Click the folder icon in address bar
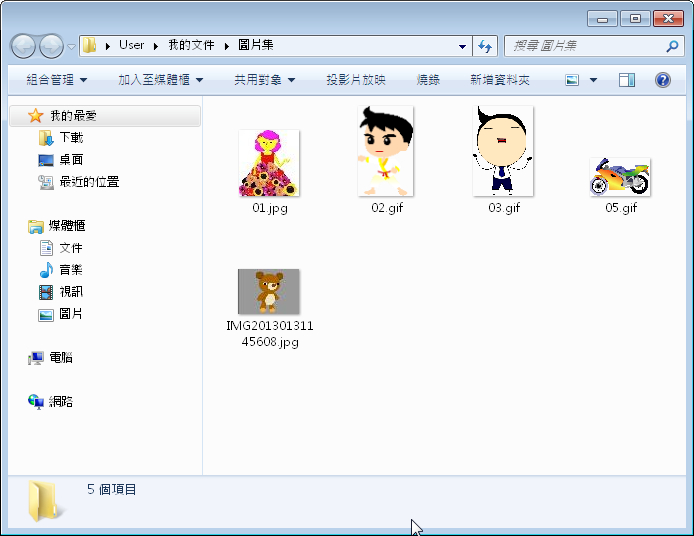 pyautogui.click(x=89, y=45)
